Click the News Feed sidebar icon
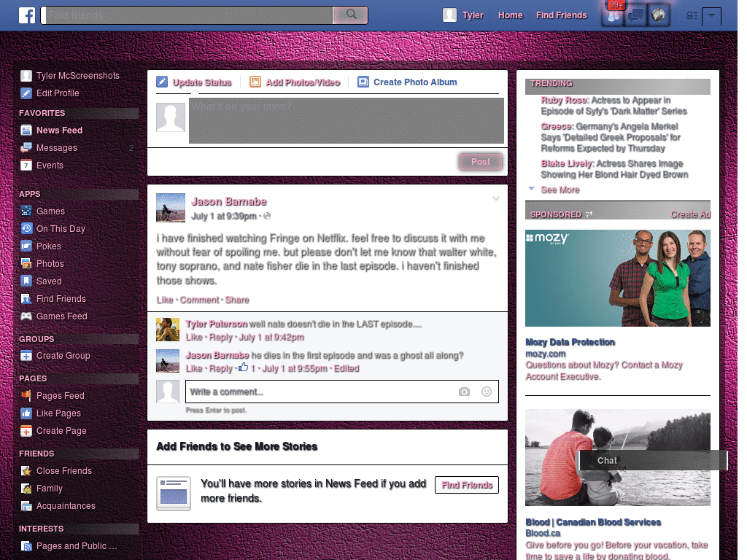Viewport: 747px width, 560px height. 26,130
